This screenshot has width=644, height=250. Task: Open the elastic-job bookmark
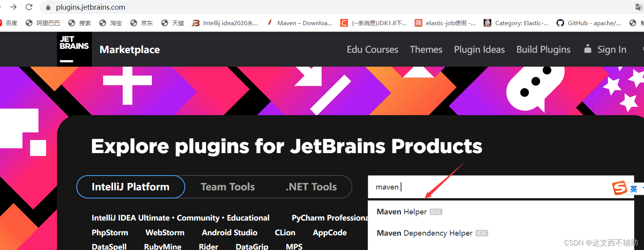point(445,23)
